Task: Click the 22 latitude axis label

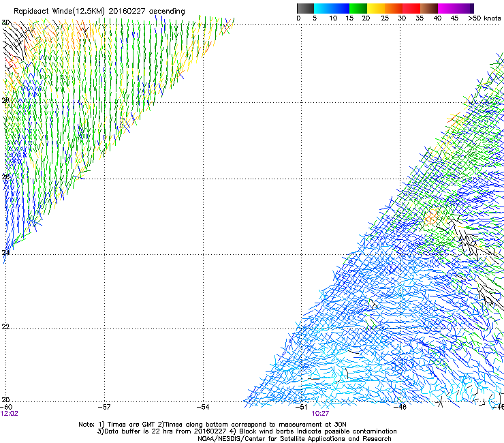Action: click(x=5, y=326)
